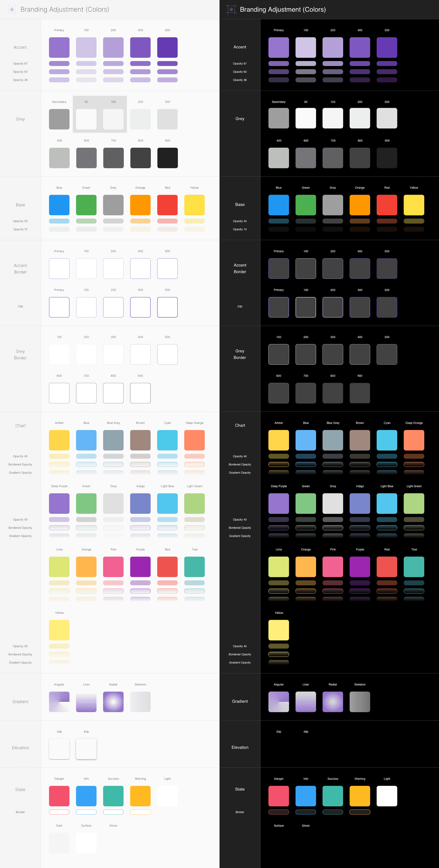
Task: Select State Info swatch in dark panel
Action: click(x=306, y=796)
